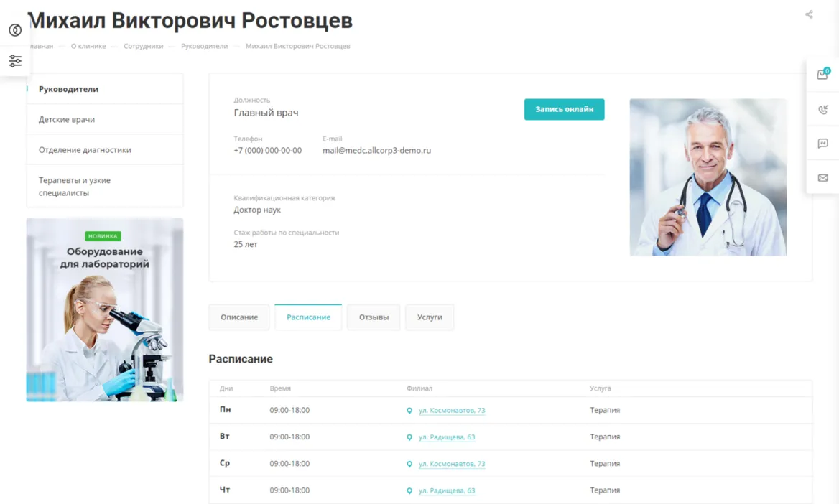Select Терапевты и узкие специалисты
This screenshot has width=839, height=504.
tap(105, 186)
